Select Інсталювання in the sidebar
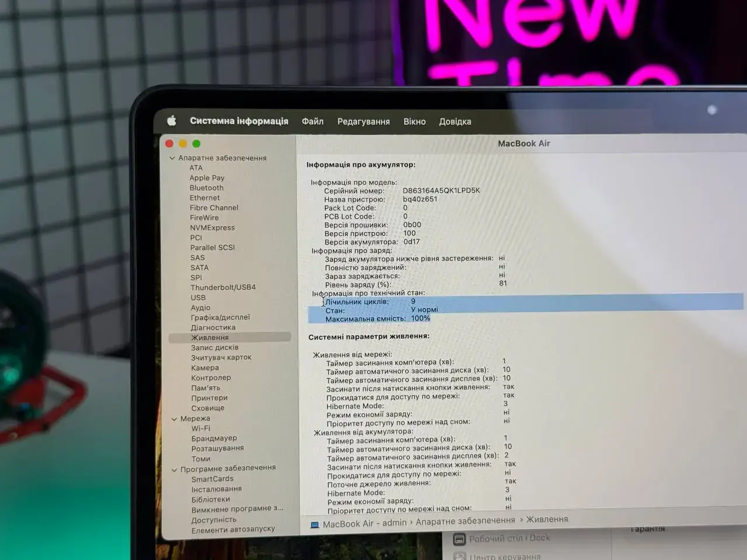This screenshot has height=560, width=747. (x=217, y=489)
